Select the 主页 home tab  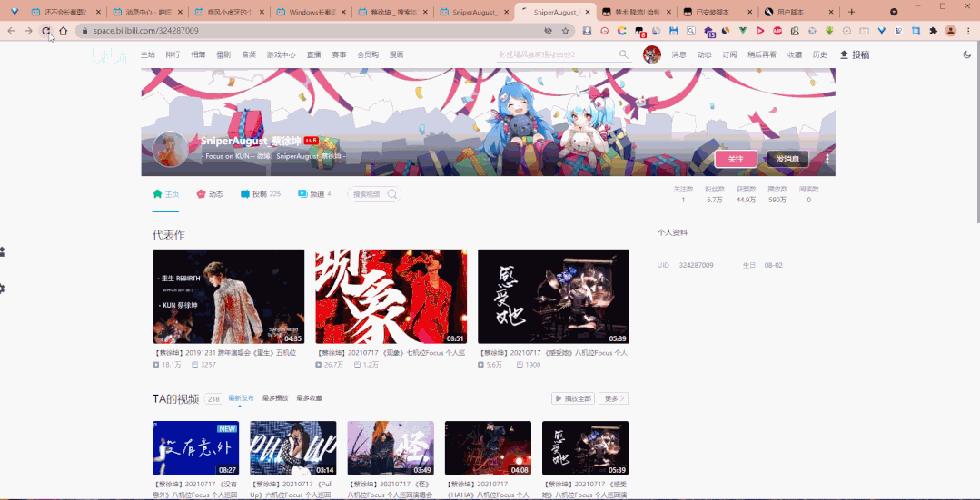pyautogui.click(x=166, y=194)
